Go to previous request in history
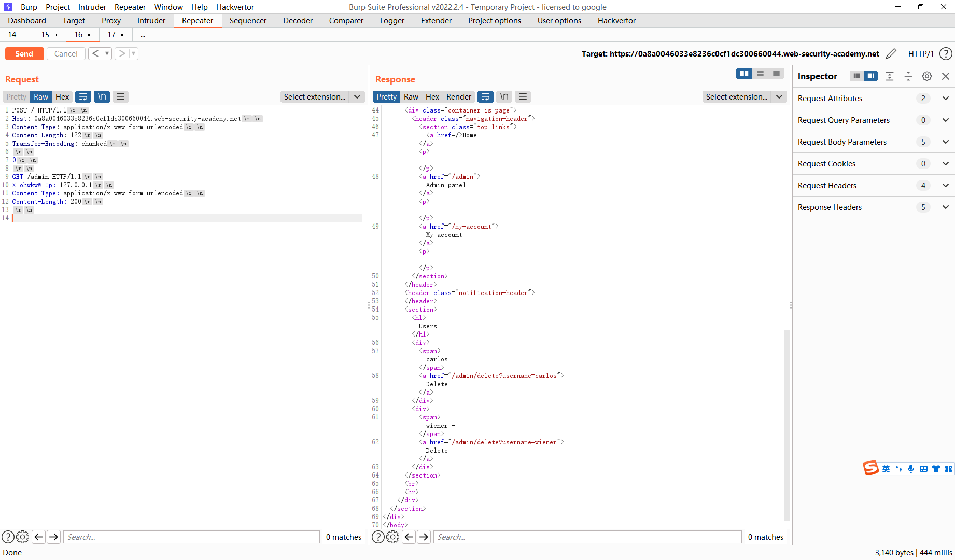This screenshot has height=560, width=955. click(x=95, y=53)
